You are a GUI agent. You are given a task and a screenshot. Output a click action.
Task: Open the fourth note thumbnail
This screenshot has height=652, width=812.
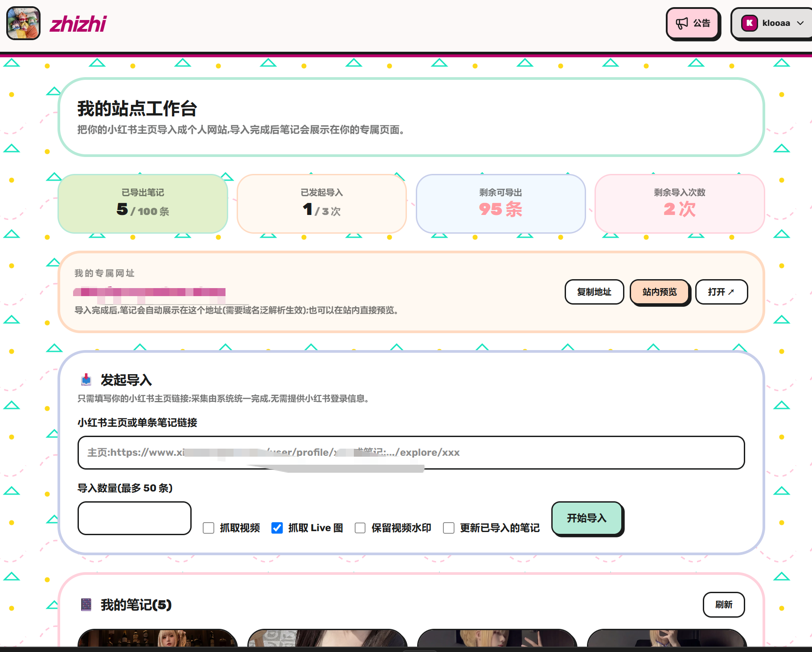pyautogui.click(x=667, y=638)
